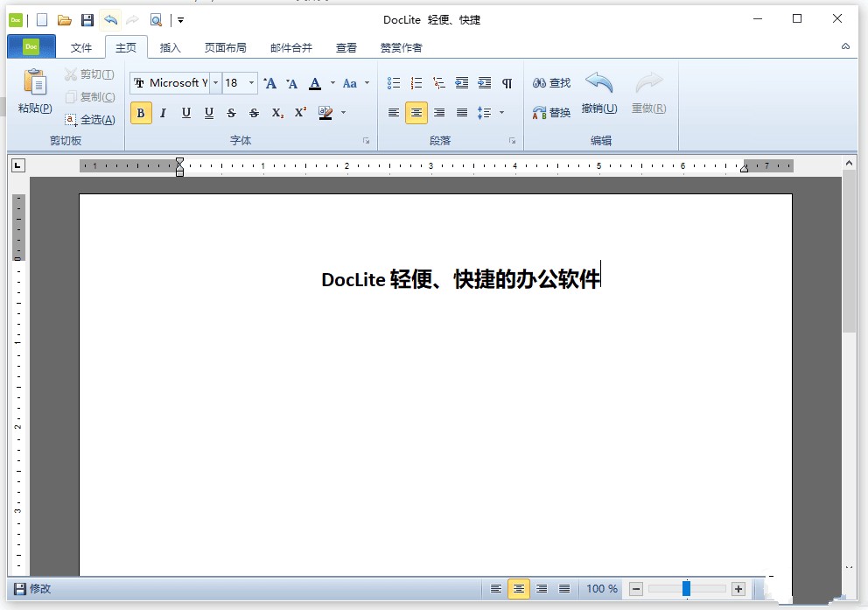The height and width of the screenshot is (610, 868).
Task: Click the vertical scrollbar thumb
Action: [x=849, y=250]
